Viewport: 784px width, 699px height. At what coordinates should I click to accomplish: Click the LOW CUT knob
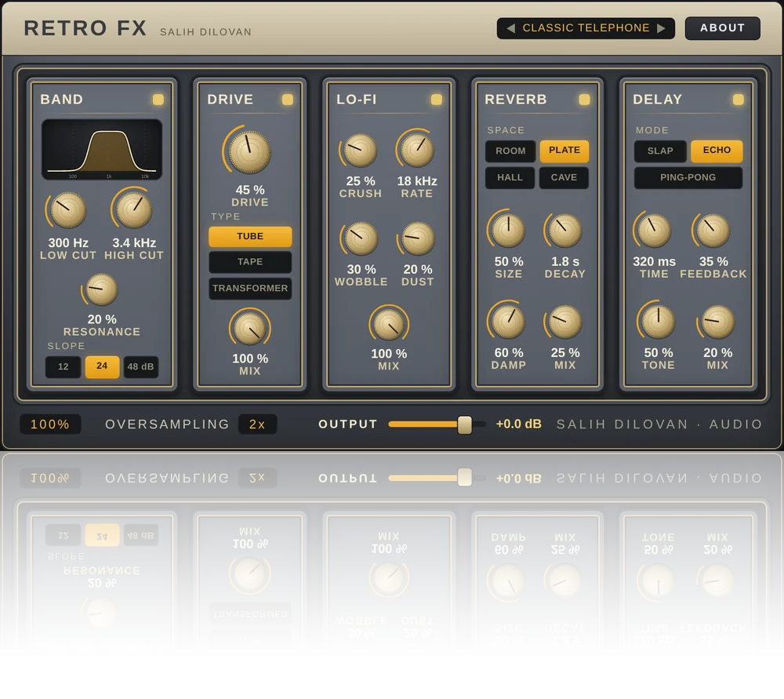[x=68, y=210]
